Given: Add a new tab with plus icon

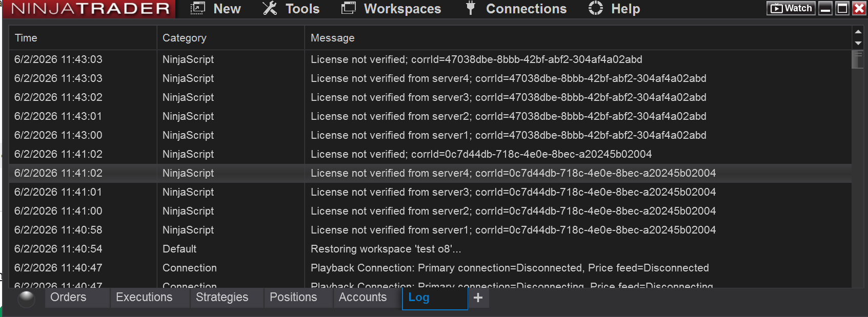Looking at the screenshot, I should click(x=478, y=298).
